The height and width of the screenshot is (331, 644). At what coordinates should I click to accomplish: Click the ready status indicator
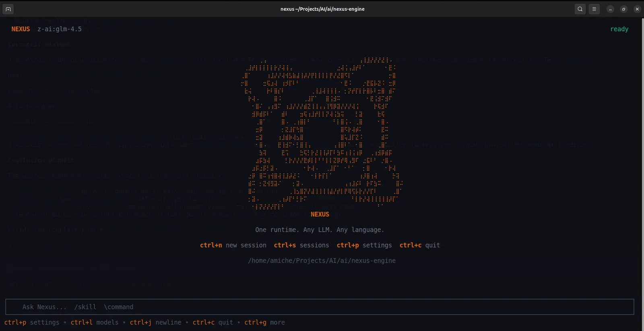(x=619, y=29)
